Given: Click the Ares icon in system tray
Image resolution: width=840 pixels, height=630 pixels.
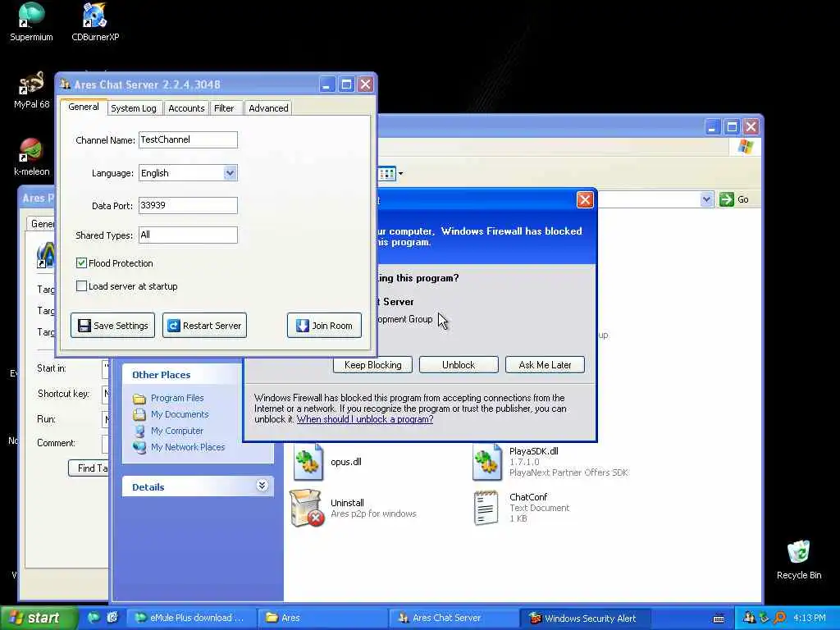Looking at the screenshot, I should tap(748, 618).
